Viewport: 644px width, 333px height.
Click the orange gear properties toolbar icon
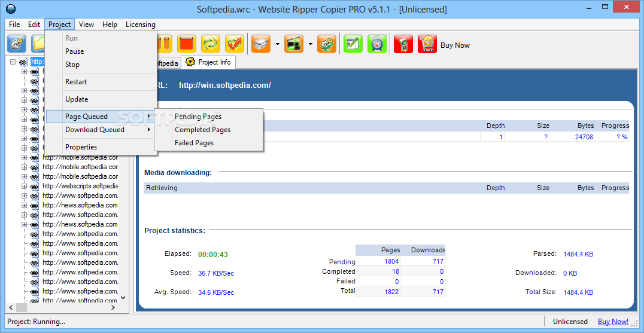click(327, 44)
